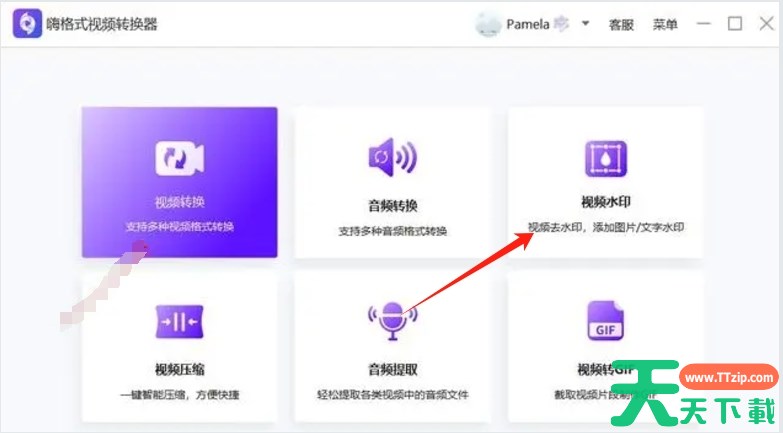The height and width of the screenshot is (433, 783).
Task: Click the 视频压缩 compress icon
Action: point(180,322)
